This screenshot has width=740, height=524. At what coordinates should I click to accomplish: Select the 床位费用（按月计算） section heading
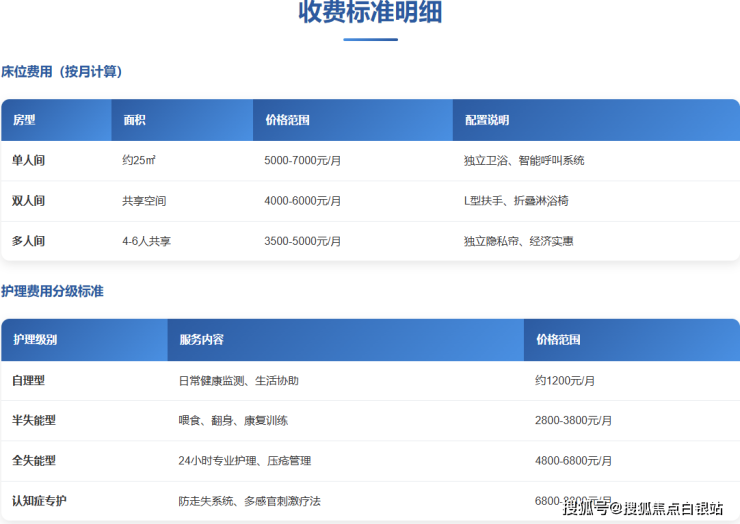coord(62,72)
